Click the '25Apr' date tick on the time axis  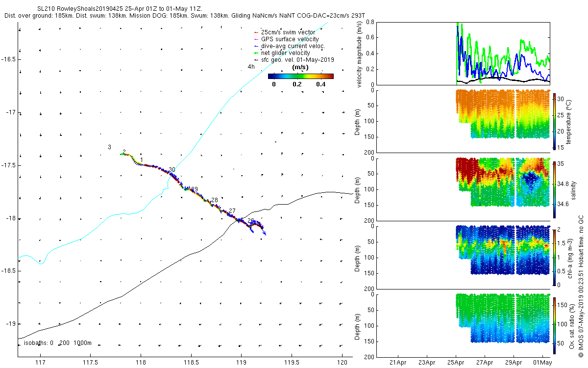tap(456, 363)
